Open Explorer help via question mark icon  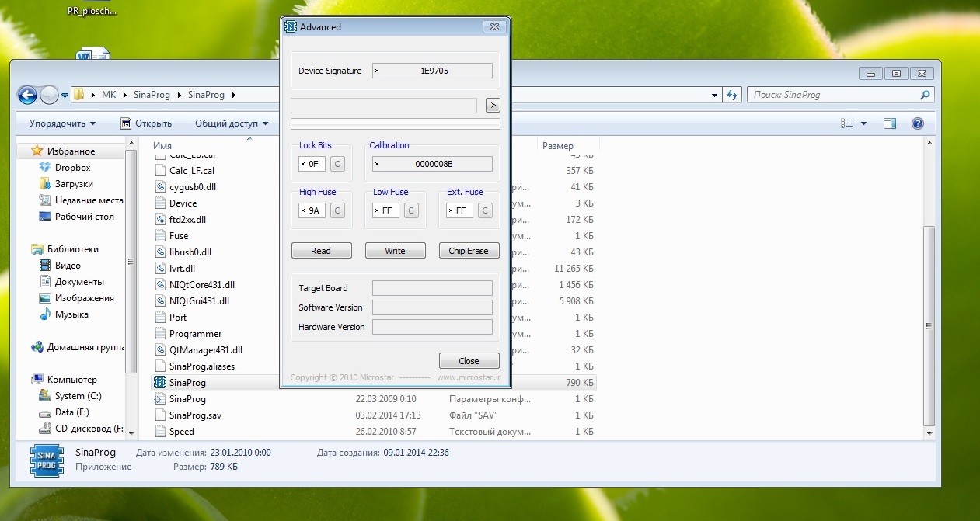tap(917, 123)
